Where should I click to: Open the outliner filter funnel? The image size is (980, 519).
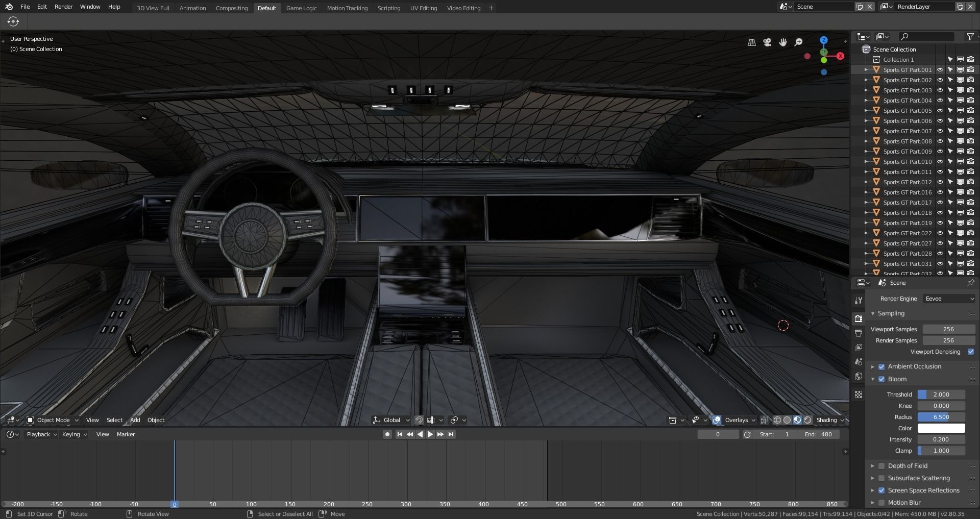970,37
